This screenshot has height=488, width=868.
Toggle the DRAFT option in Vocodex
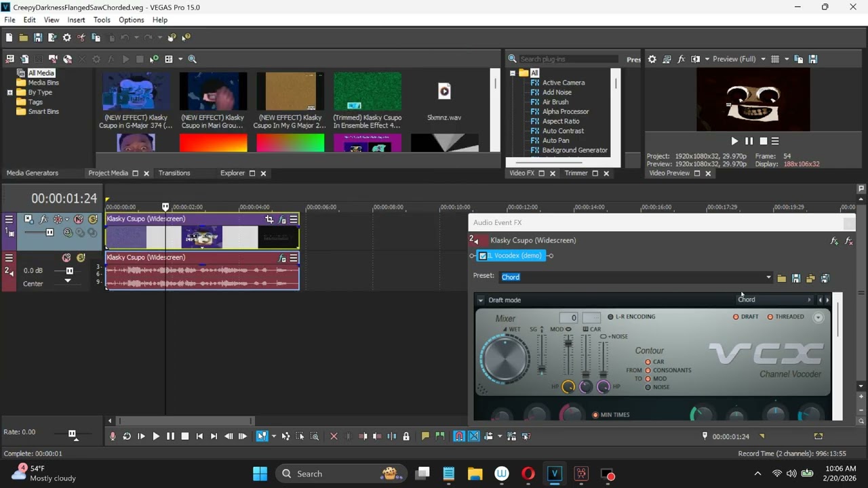click(745, 317)
